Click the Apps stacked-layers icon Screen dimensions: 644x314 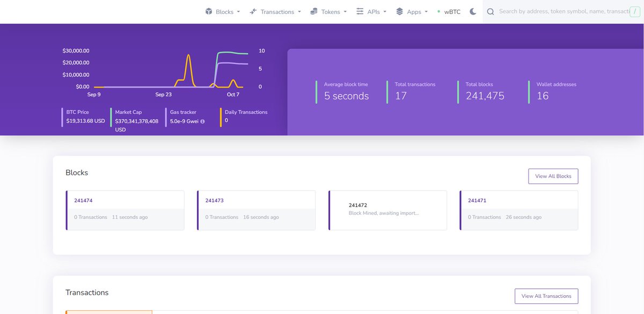click(398, 11)
